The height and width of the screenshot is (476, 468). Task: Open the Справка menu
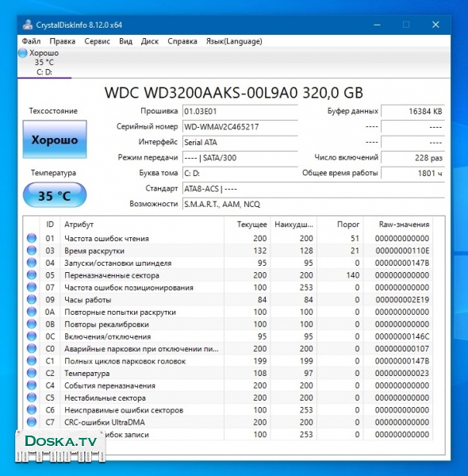click(x=182, y=41)
